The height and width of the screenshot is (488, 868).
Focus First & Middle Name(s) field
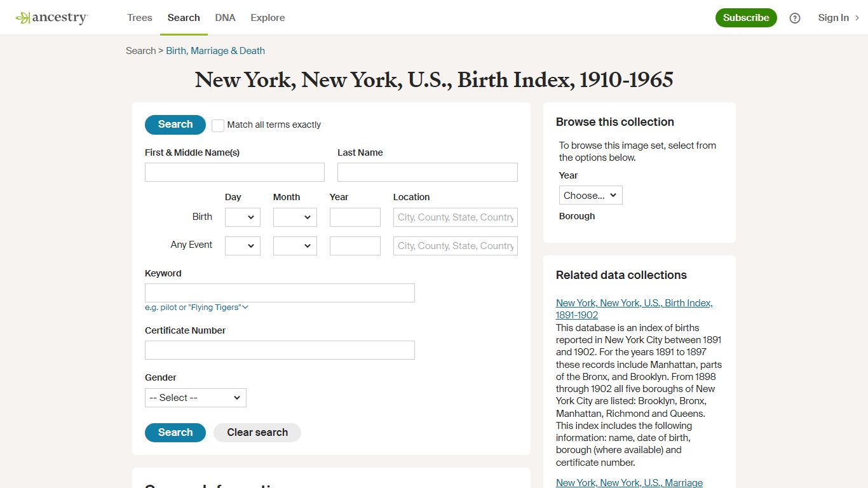(x=234, y=172)
